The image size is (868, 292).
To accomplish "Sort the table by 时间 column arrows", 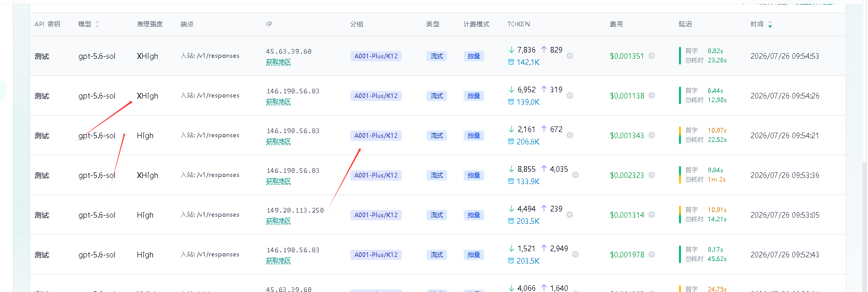I will point(770,24).
